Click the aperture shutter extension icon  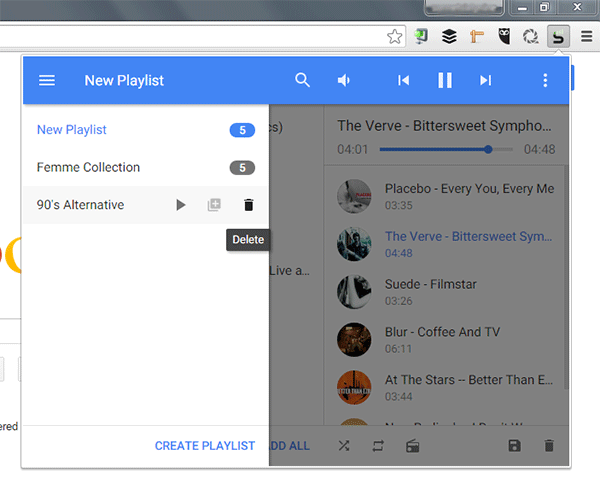click(x=531, y=37)
